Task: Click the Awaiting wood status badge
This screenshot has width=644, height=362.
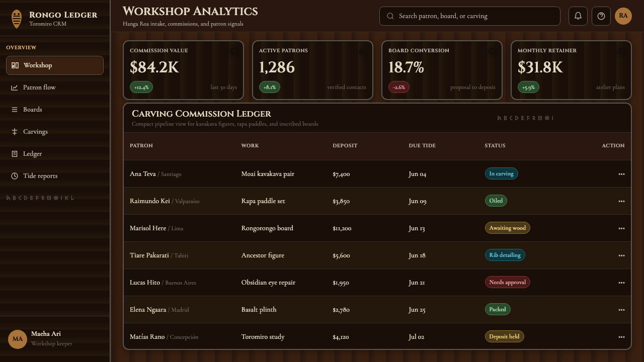Action: 507,228
